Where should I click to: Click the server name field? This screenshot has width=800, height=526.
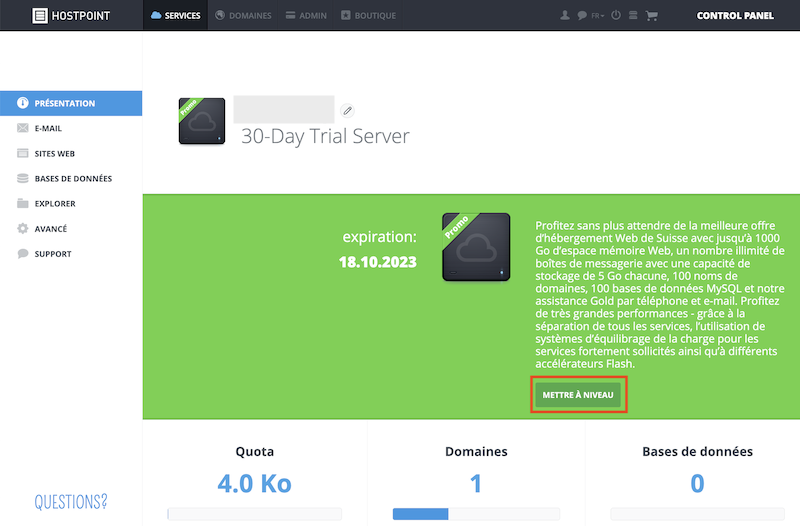click(284, 109)
